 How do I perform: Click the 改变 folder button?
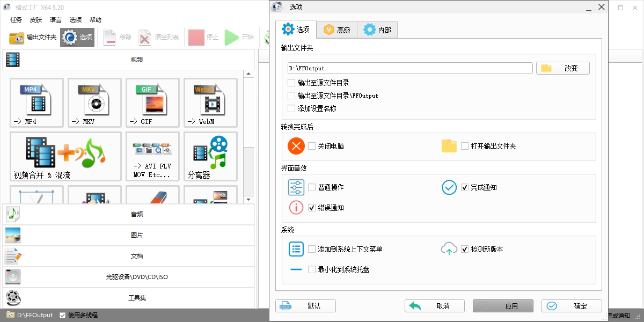[x=562, y=68]
